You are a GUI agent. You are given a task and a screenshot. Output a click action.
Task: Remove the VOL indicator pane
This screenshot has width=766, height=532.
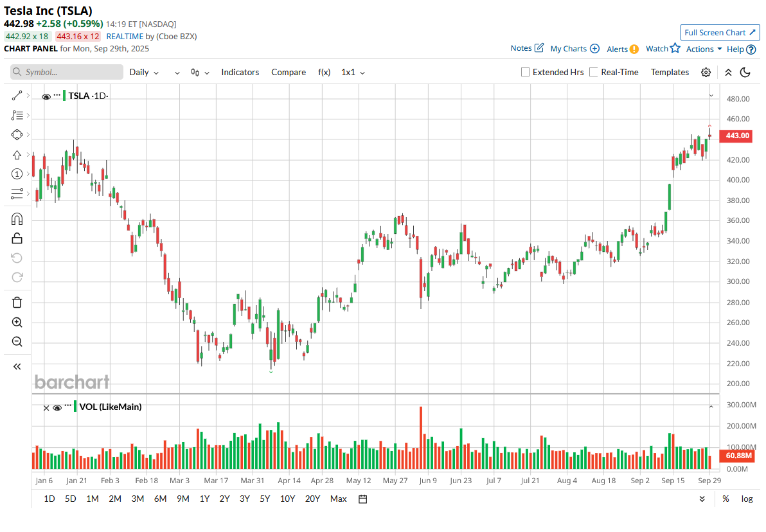(46, 408)
